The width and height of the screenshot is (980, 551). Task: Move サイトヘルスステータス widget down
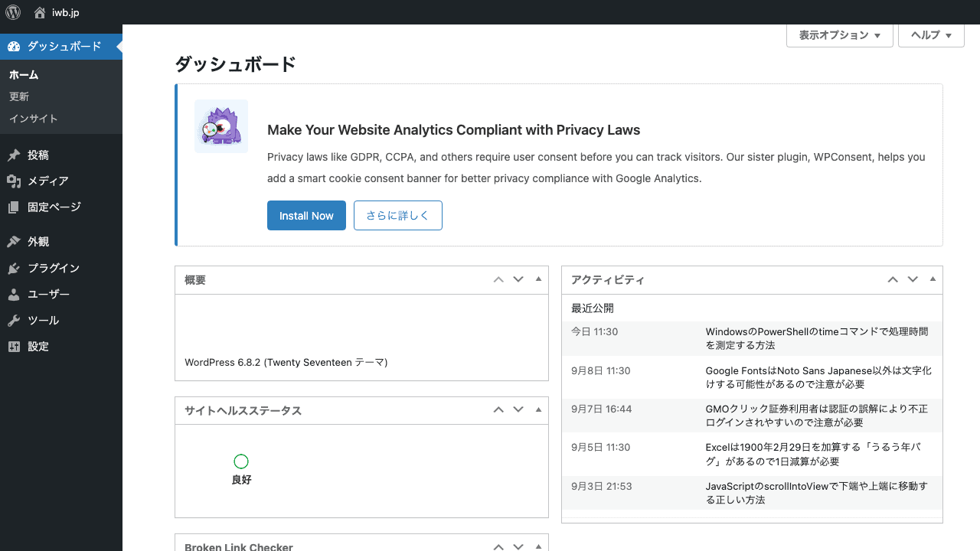[x=518, y=410]
